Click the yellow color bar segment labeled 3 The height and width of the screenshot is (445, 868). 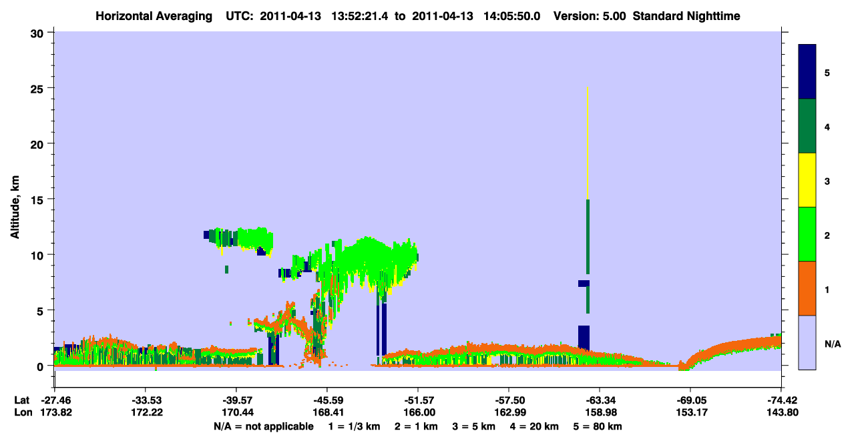807,180
